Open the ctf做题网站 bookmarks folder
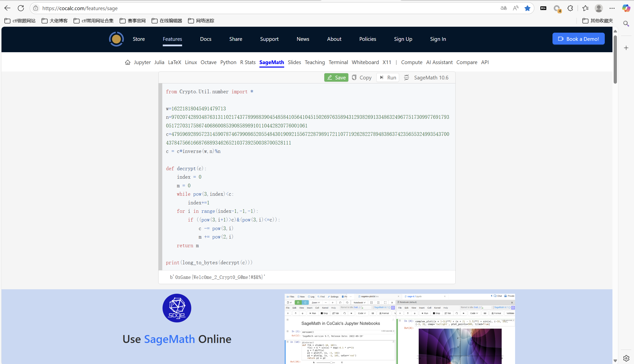 coord(20,21)
